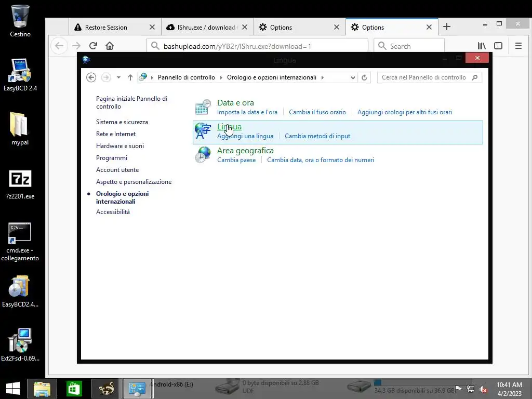Click the Control Panel taskbar button
This screenshot has width=532, height=399.
(x=138, y=389)
